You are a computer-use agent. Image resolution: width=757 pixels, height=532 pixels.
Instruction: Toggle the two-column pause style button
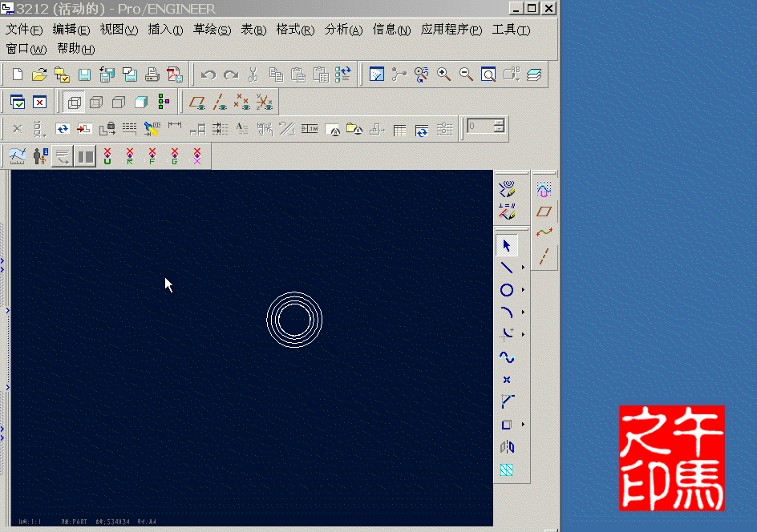(x=85, y=156)
